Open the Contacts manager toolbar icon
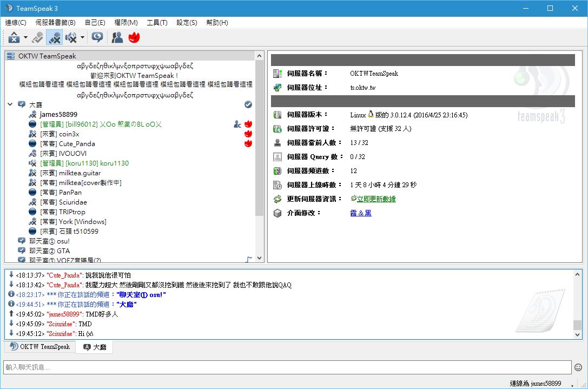Screen dimensions: 588x389 [117, 37]
